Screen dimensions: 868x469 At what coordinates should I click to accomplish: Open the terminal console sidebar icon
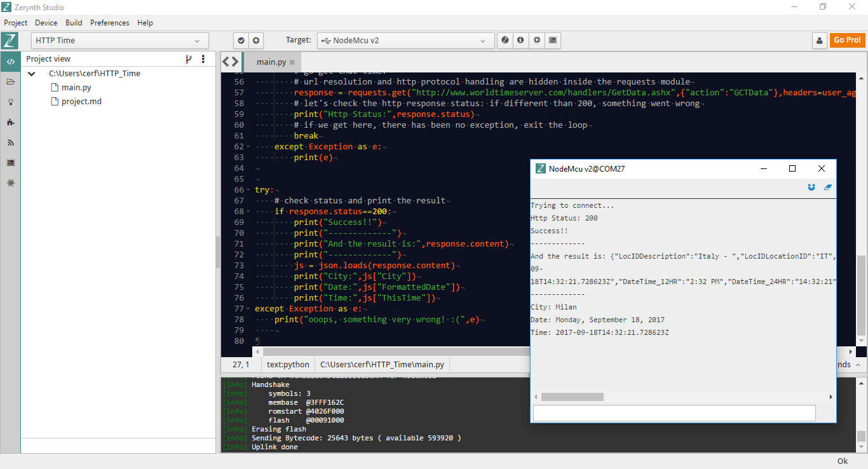(10, 163)
